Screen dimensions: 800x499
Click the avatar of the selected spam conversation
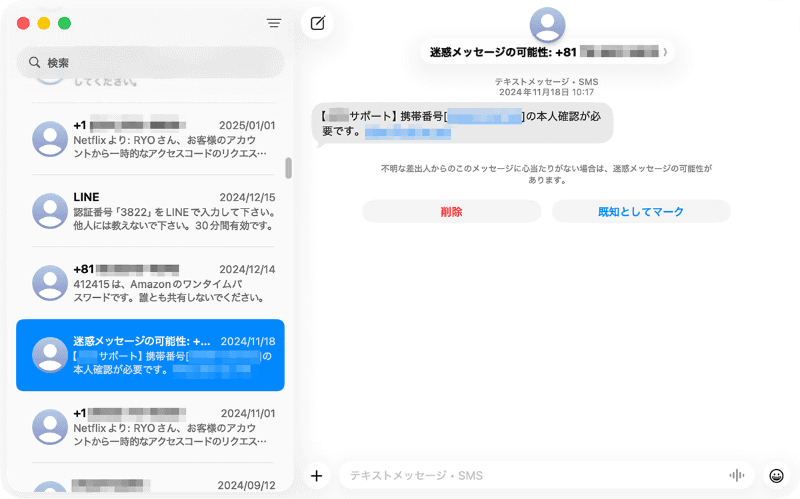point(50,355)
